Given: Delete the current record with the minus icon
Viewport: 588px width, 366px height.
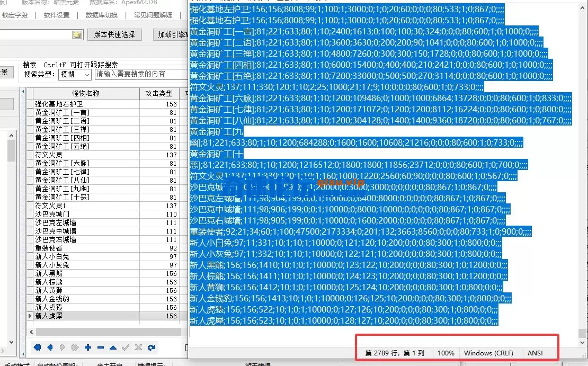Looking at the screenshot, I should 100,347.
